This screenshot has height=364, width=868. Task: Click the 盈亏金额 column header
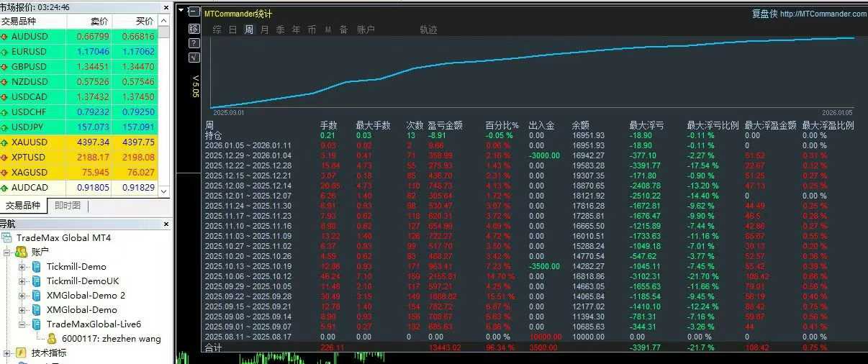445,125
